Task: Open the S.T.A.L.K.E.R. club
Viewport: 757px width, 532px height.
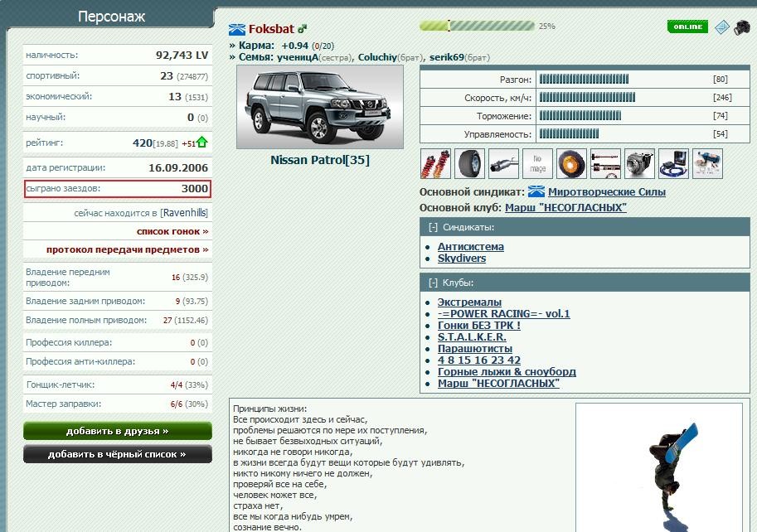Action: 472,336
